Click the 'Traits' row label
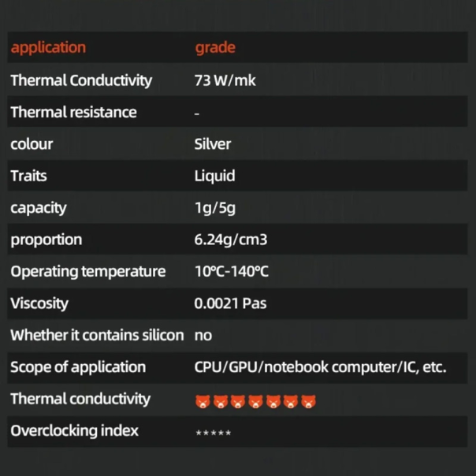Screen dimensions: 476x476 pyautogui.click(x=28, y=176)
